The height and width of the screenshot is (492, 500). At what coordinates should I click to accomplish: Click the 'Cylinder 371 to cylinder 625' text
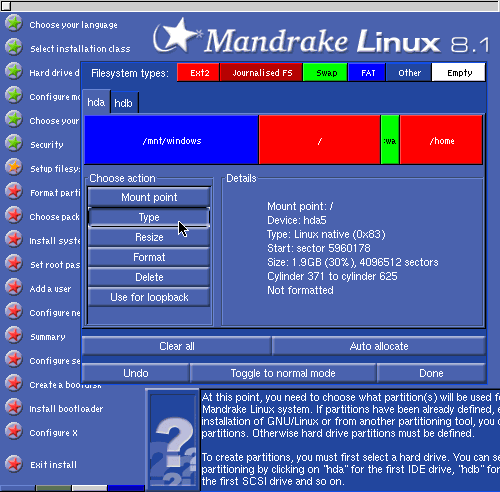click(332, 276)
